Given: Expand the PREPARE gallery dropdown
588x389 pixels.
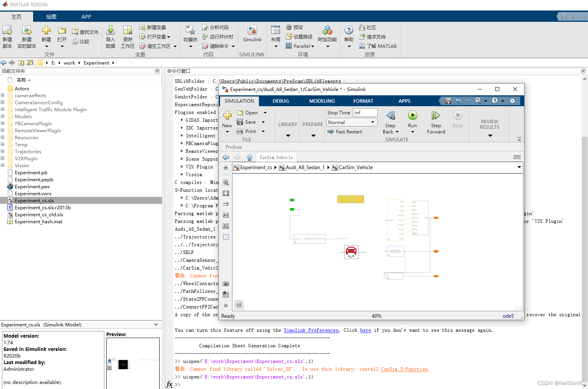Looking at the screenshot, I should point(313,136).
